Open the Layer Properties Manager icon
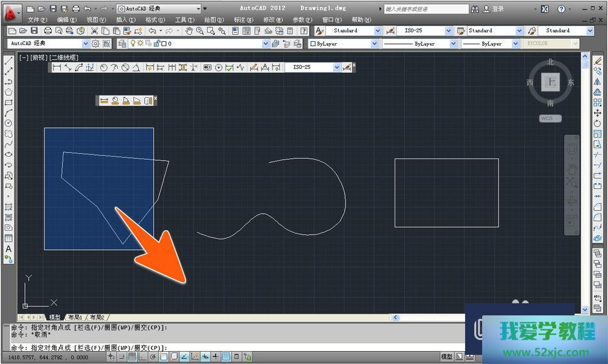 [x=122, y=44]
